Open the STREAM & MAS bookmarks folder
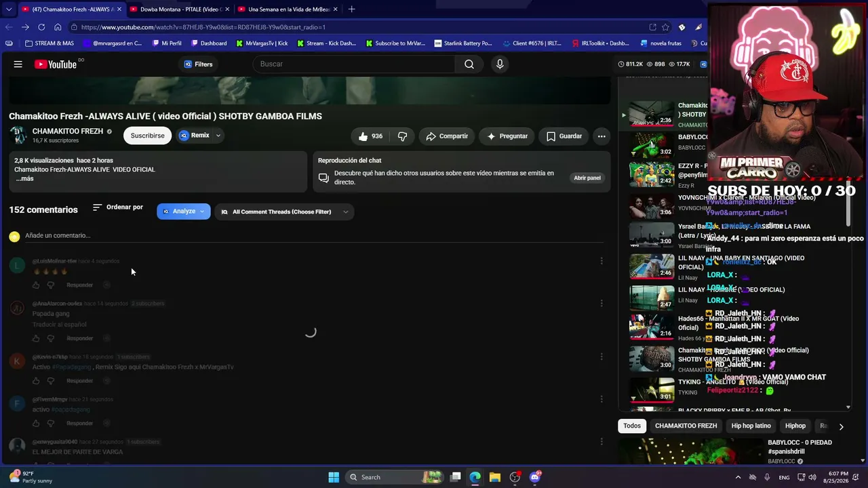The height and width of the screenshot is (488, 868). click(50, 43)
